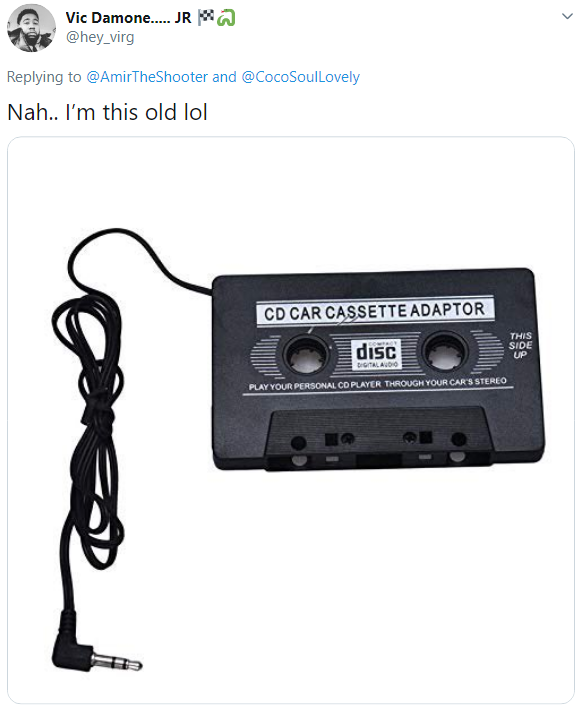Click the right cassette spool hole
The width and height of the screenshot is (582, 712).
[x=445, y=351]
